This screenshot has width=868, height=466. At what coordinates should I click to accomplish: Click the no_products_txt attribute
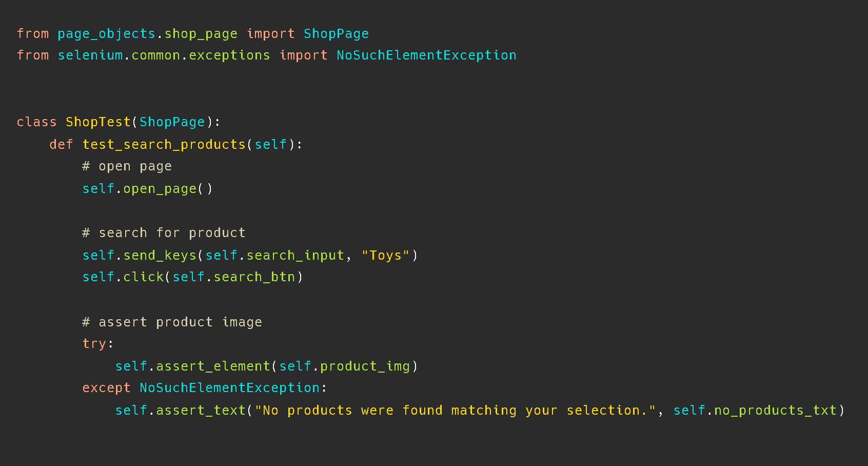(x=775, y=411)
